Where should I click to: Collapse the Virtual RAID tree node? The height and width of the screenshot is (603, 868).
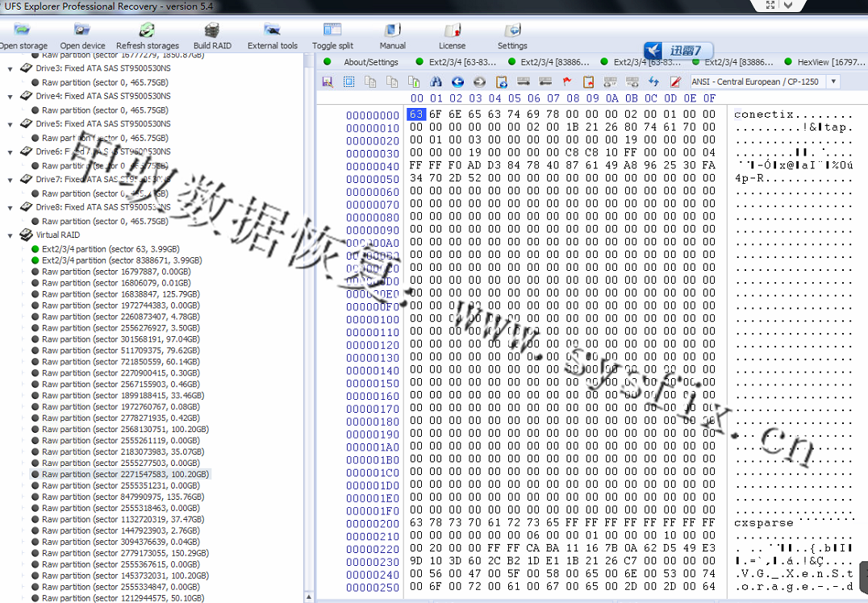click(x=10, y=235)
